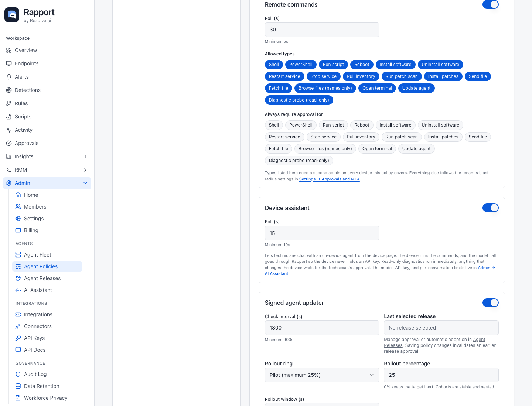Screen dimensions: 532x406
Task: Click the Home house icon
Action: coord(18,195)
